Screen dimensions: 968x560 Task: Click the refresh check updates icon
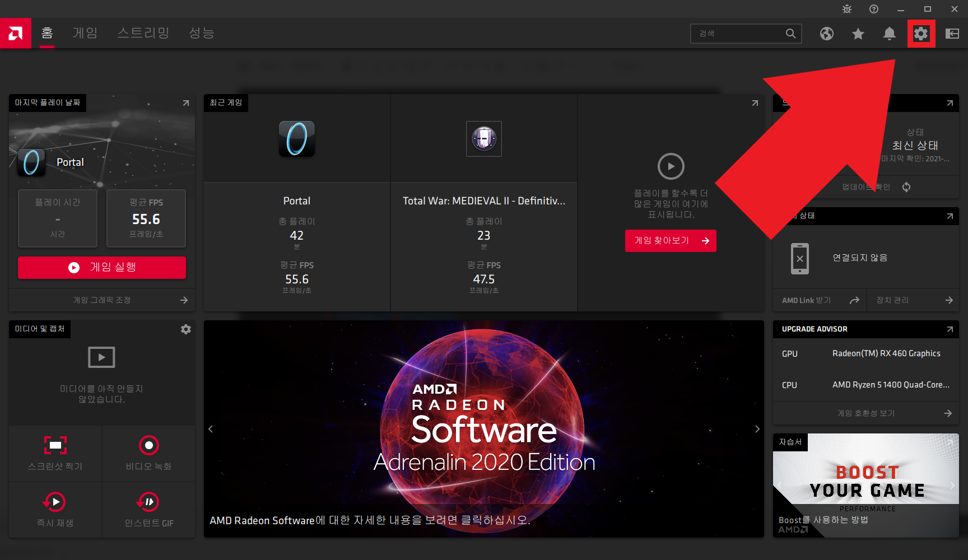click(906, 187)
